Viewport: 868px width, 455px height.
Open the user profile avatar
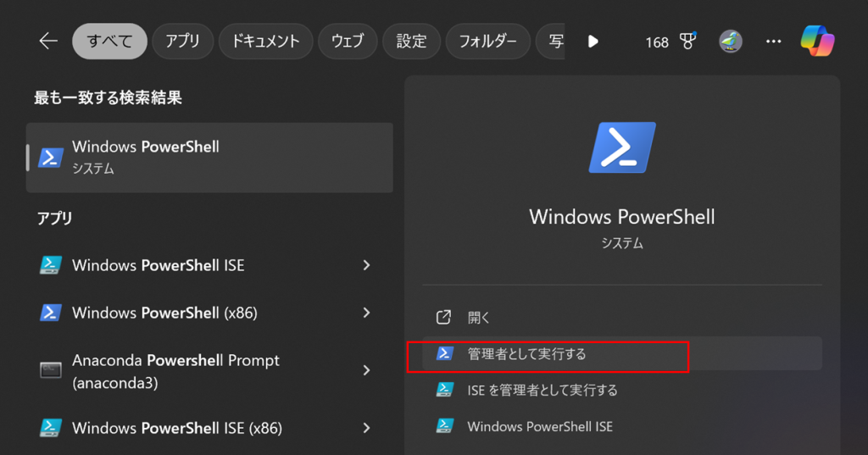(x=731, y=41)
